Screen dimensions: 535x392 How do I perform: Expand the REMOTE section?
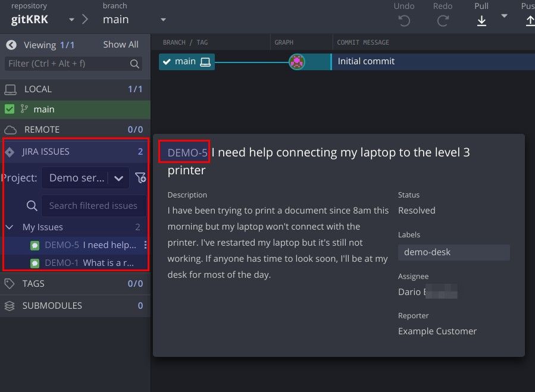75,130
